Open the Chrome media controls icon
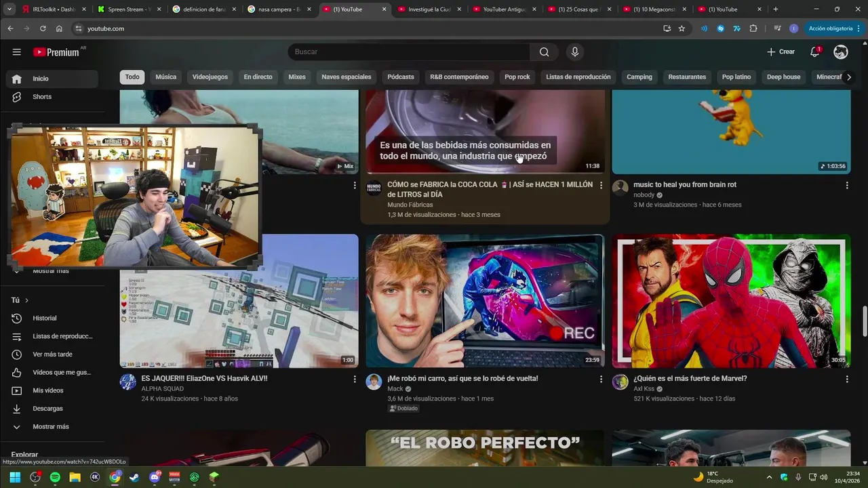The height and width of the screenshot is (488, 868). (x=777, y=28)
